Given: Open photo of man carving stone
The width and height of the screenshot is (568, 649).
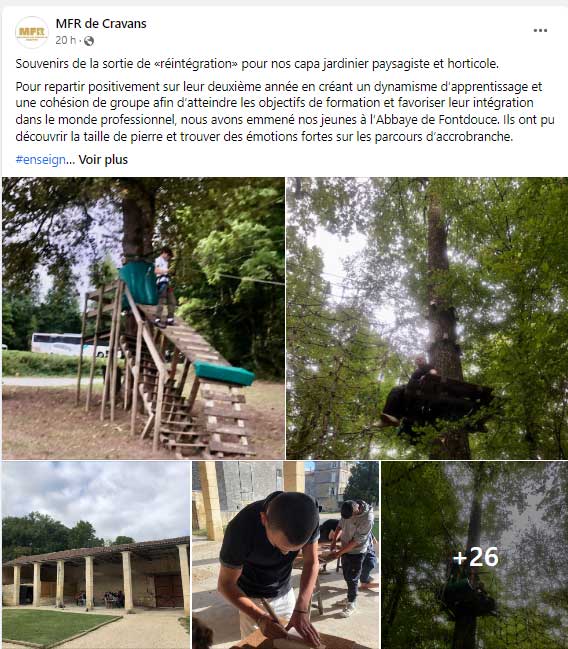Looking at the screenshot, I should click(x=285, y=555).
